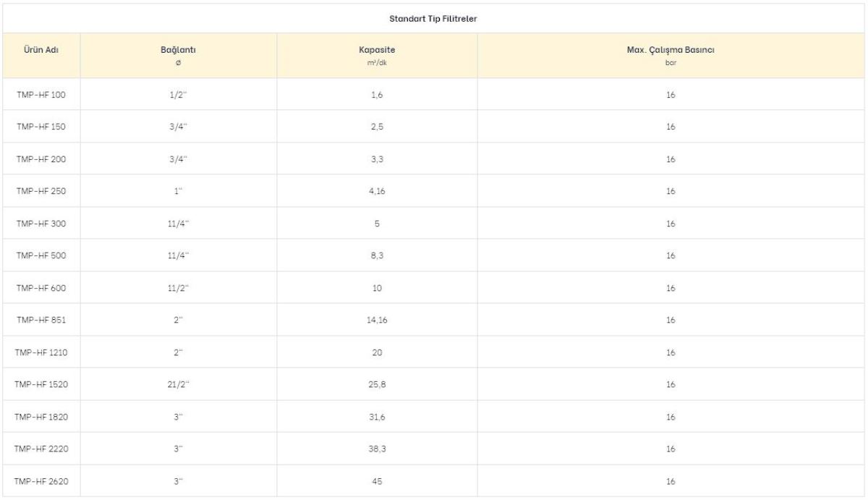868x500 pixels.
Task: Click the TMP-HF 2620 product cell
Action: [x=41, y=481]
